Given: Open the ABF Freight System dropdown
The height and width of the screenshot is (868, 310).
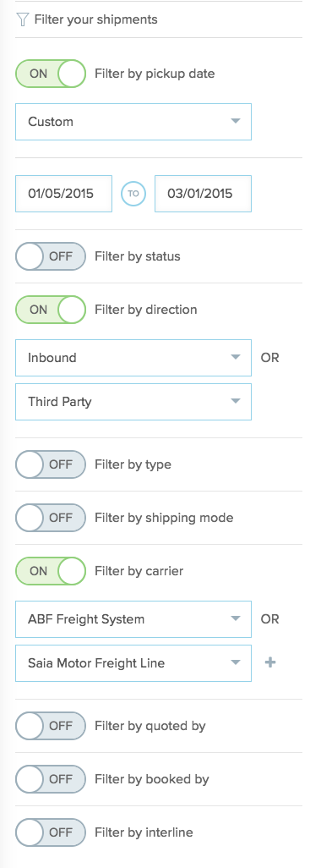Looking at the screenshot, I should 133,619.
